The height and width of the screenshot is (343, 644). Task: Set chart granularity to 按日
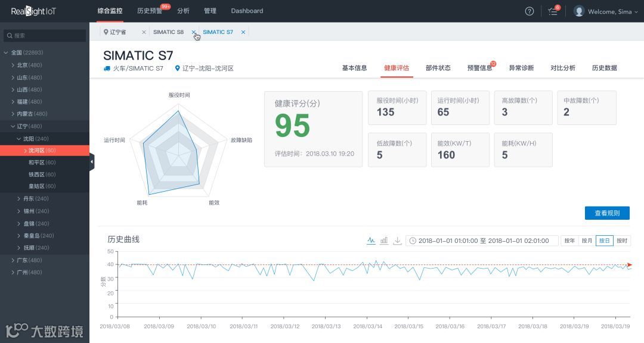coord(604,241)
